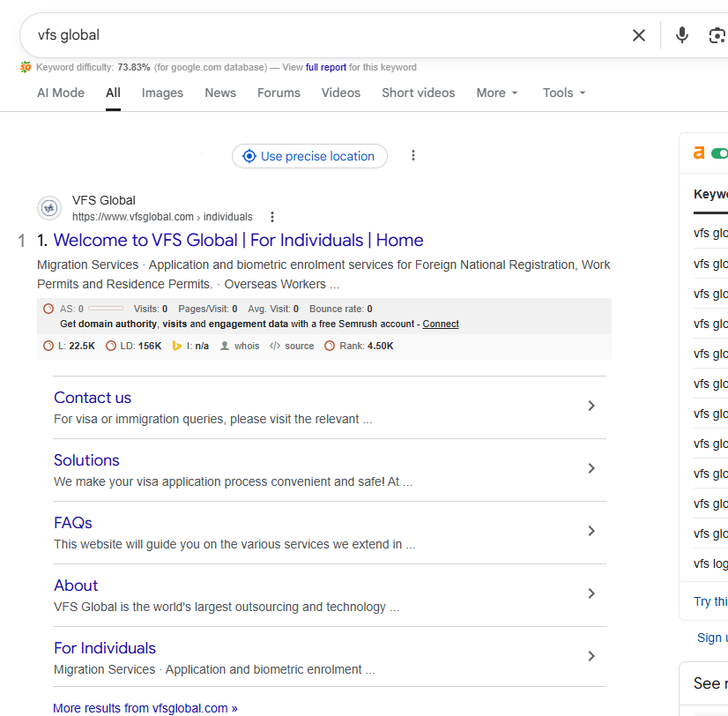Expand the About sitelink chevron
The image size is (728, 716).
[591, 593]
